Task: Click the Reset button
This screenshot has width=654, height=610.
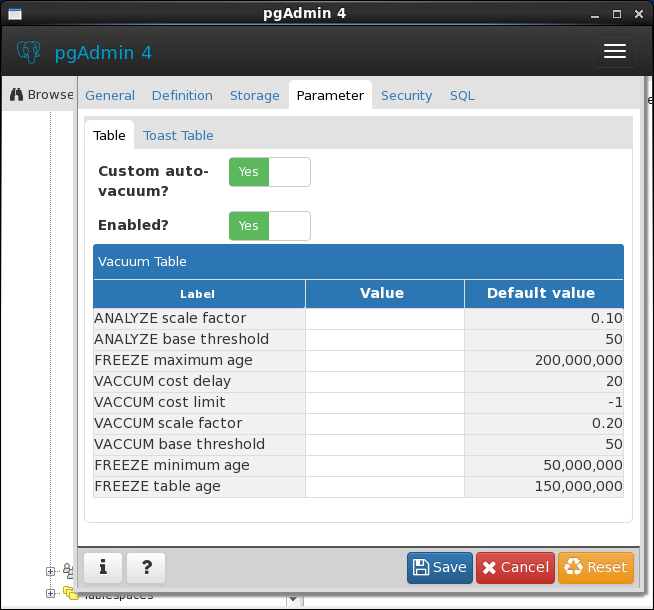Action: (x=596, y=567)
